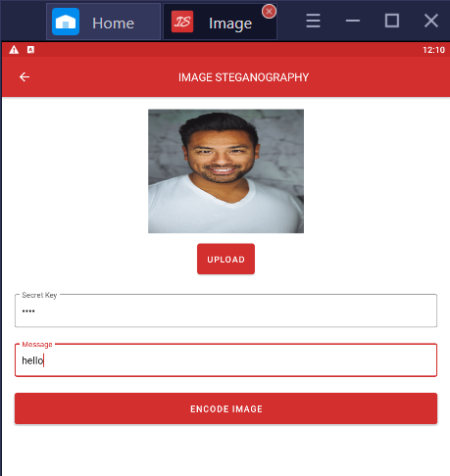Viewport: 450px width, 476px height.
Task: Switch to the Image app tab
Action: coord(220,22)
